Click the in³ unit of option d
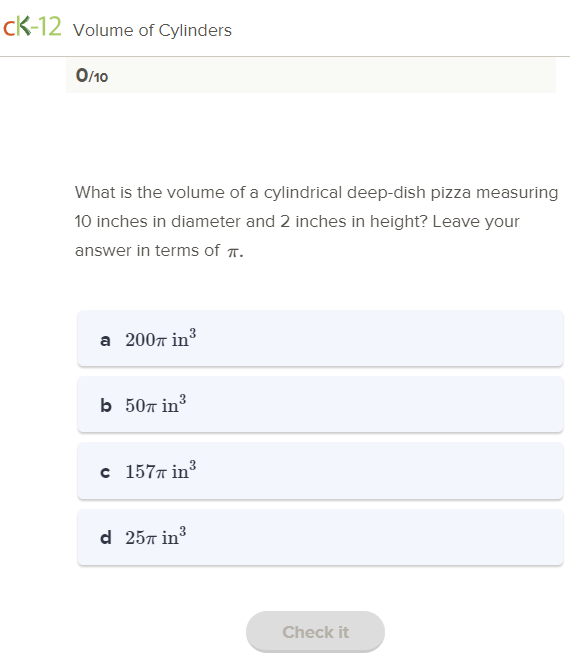Image resolution: width=570 pixels, height=657 pixels. pos(174,536)
